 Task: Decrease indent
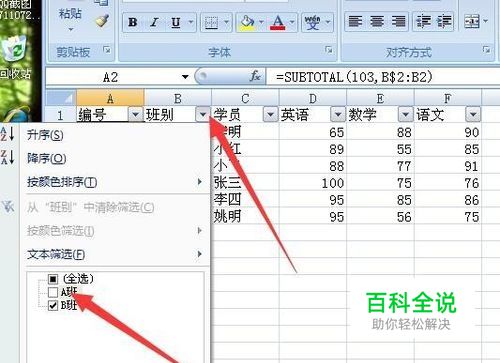click(x=424, y=22)
